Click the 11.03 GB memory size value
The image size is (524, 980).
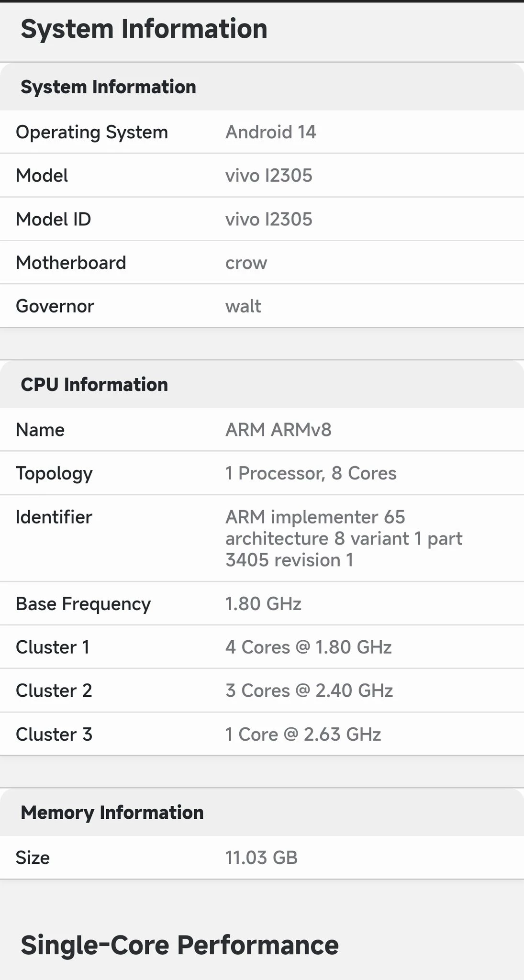pyautogui.click(x=261, y=857)
